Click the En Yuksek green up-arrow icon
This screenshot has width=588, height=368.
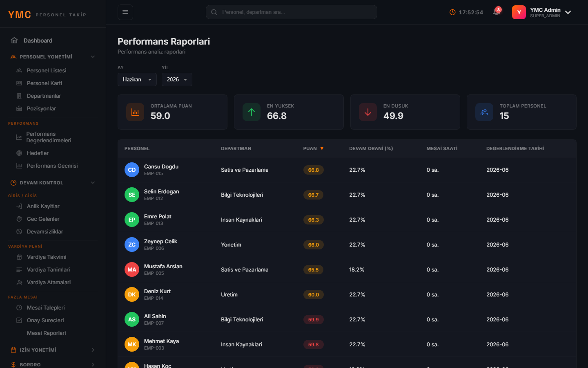tap(252, 112)
